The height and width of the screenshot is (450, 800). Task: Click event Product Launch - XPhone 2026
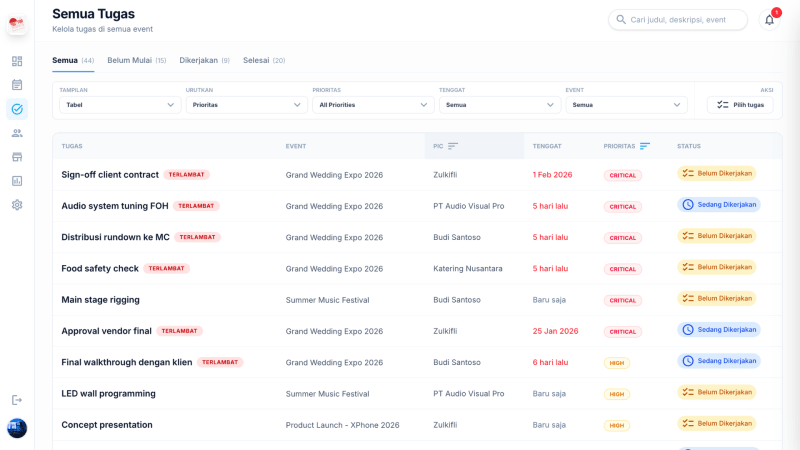[342, 425]
